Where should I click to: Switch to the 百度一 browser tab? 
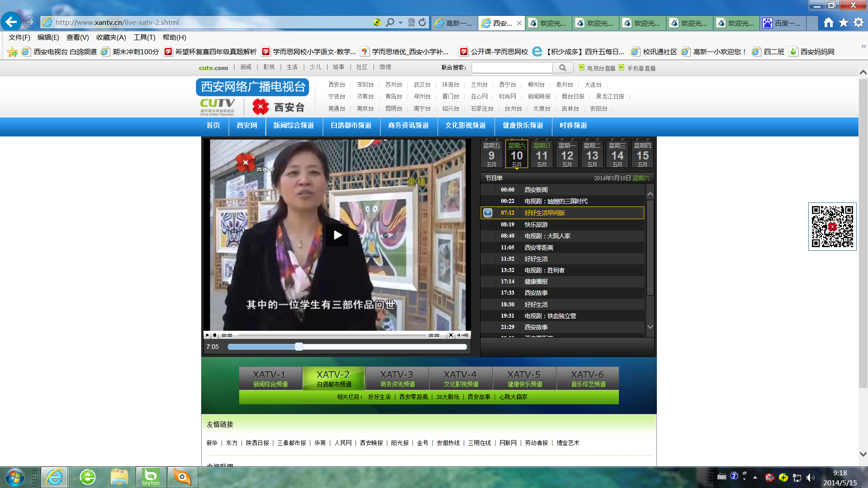(783, 23)
